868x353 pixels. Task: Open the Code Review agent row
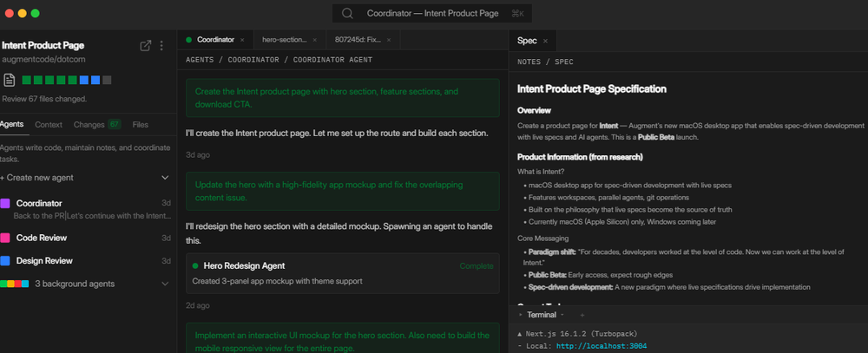click(86, 238)
